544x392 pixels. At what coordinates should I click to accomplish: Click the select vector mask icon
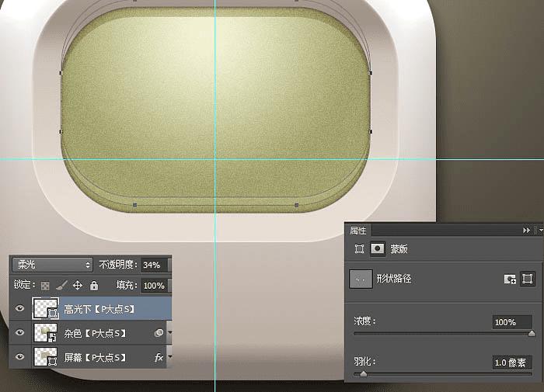coord(528,279)
